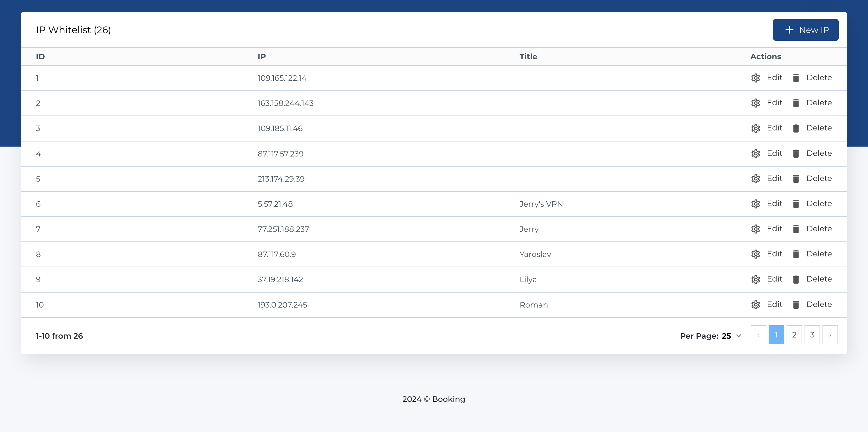The width and height of the screenshot is (868, 432).
Task: Click the previous page arrow
Action: [758, 335]
